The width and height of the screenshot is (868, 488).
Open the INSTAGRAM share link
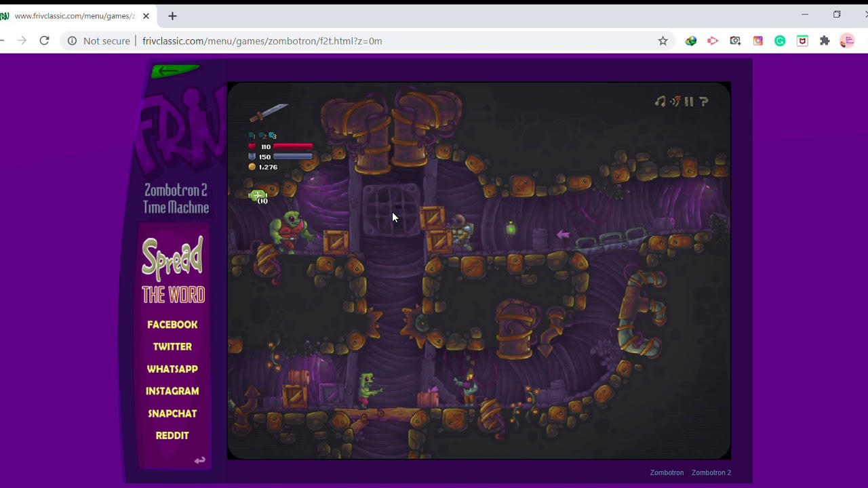click(172, 391)
